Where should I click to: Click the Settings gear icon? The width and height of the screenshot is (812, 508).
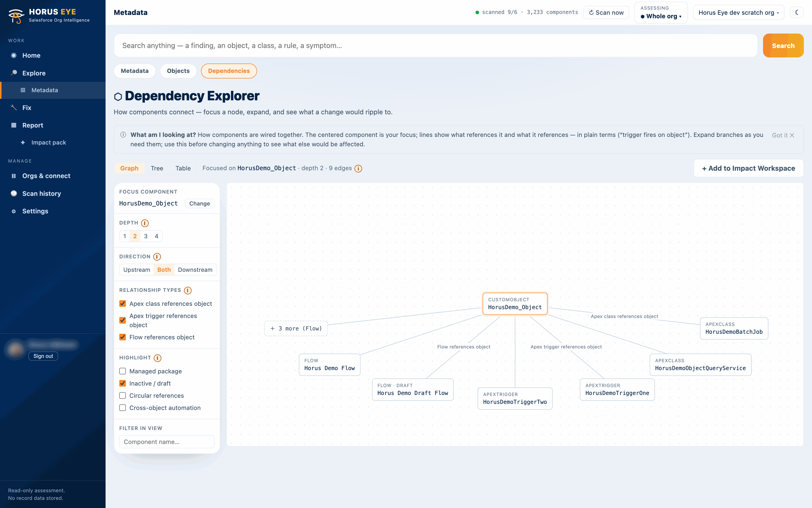(14, 211)
